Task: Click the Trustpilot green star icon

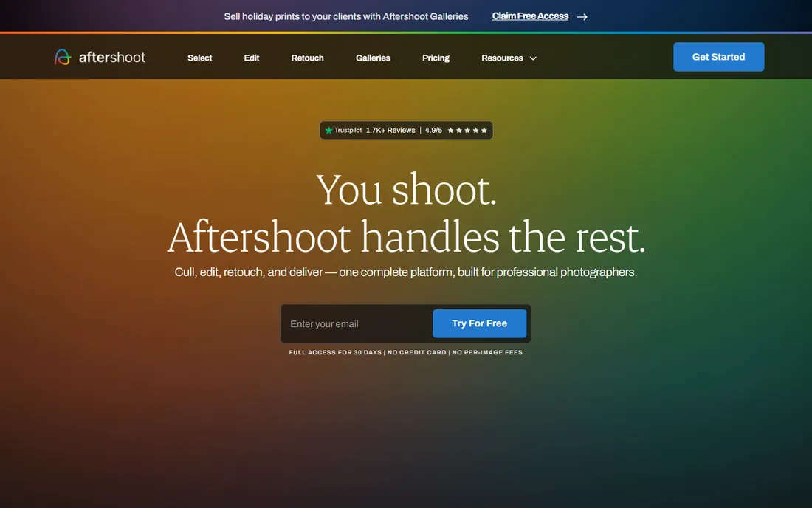Action: tap(328, 131)
